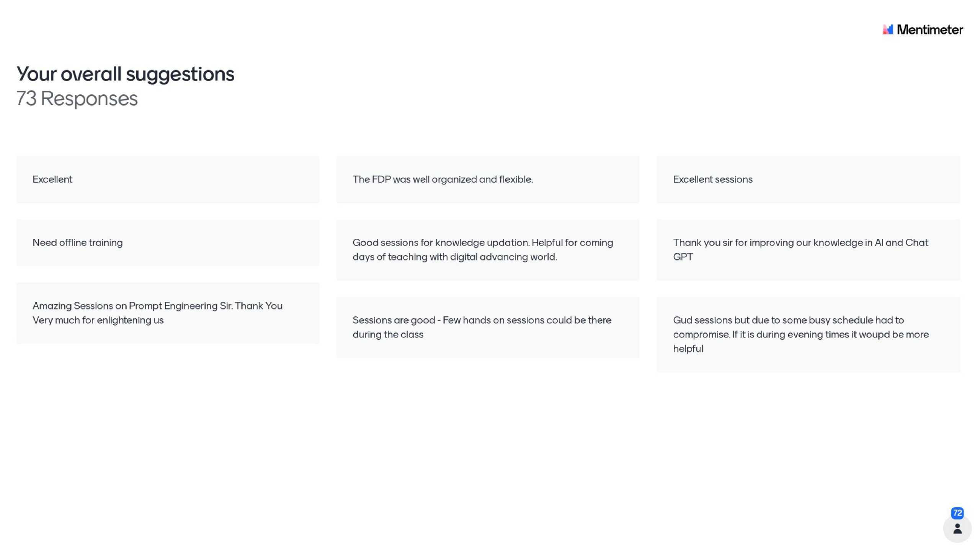
Task: Click the 'GPT' word in thank you card
Action: 683,257
